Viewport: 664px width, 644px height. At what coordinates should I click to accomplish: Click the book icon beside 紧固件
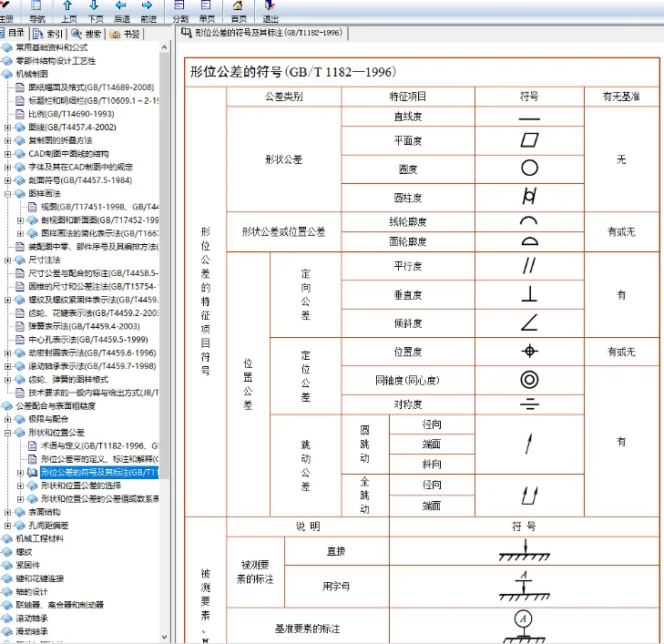(7, 566)
